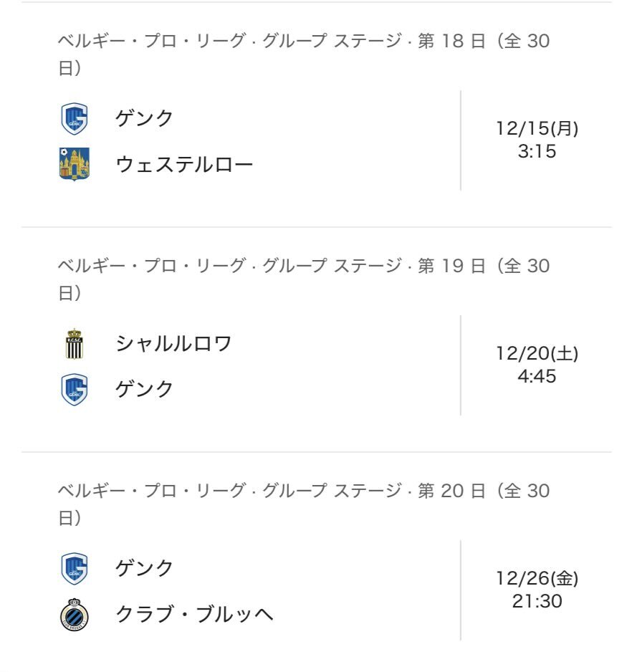Click the 4:45 kickoff time

537,376
